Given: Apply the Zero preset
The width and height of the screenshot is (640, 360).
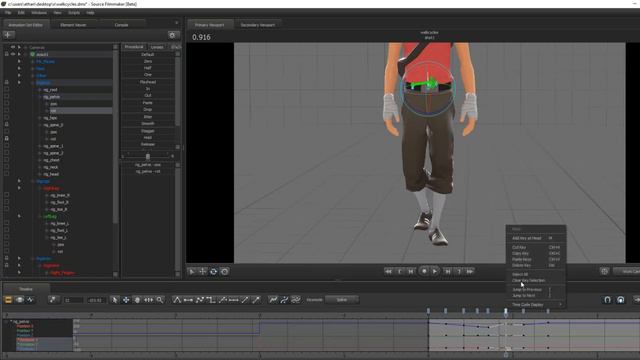Looking at the screenshot, I should point(148,61).
